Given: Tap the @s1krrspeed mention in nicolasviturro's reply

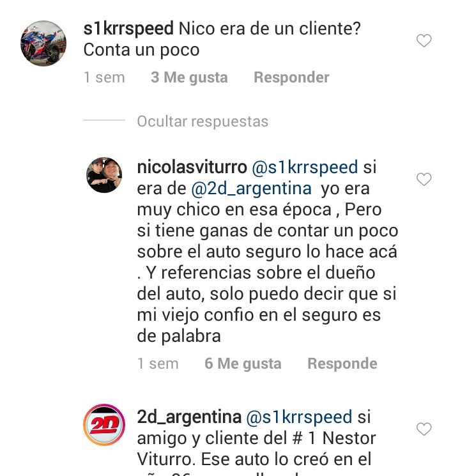Looking at the screenshot, I should point(305,167).
